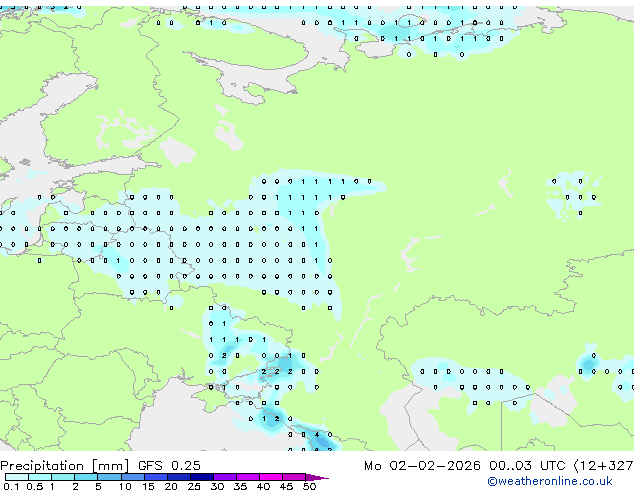Click the '15' legend scale value
This screenshot has height=490, width=634.
(148, 486)
